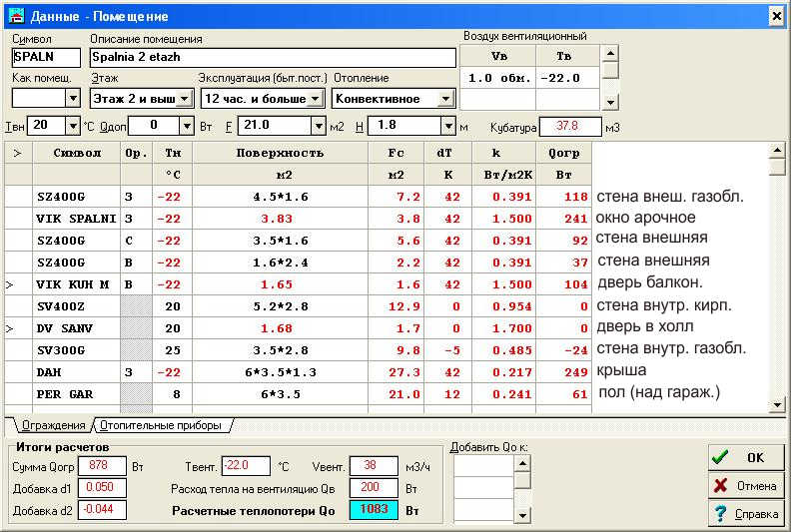Click Расход тепла Qв field 200
The image size is (791, 532).
(x=374, y=488)
